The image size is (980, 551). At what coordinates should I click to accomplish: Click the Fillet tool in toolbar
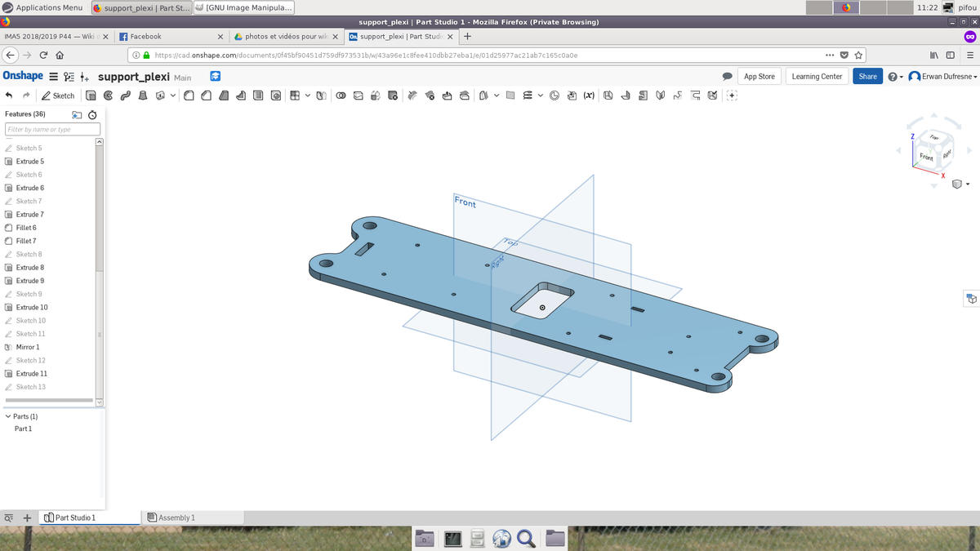[189, 96]
